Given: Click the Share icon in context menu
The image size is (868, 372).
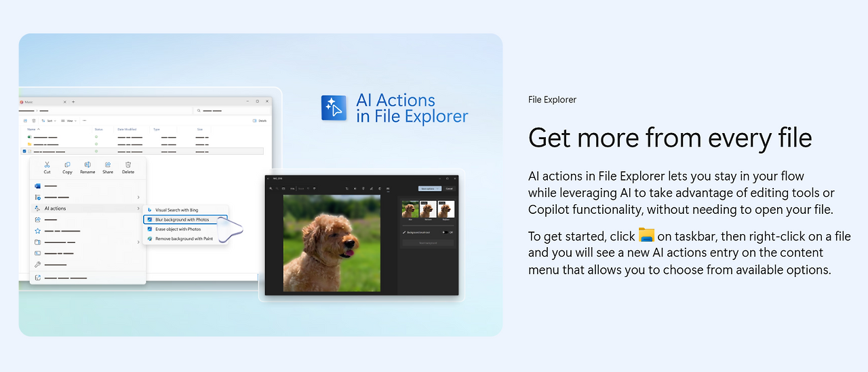Looking at the screenshot, I should 108,164.
